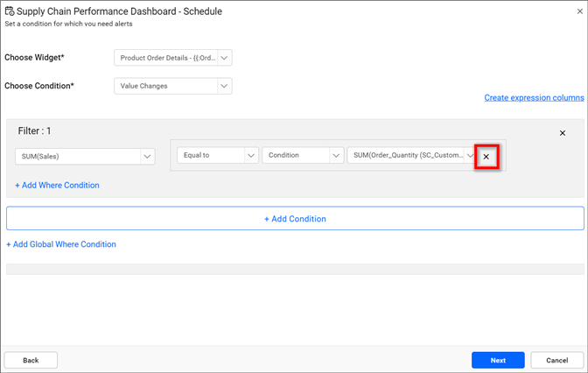Click the chevron arrow next to SUM(Sales)

tap(147, 156)
